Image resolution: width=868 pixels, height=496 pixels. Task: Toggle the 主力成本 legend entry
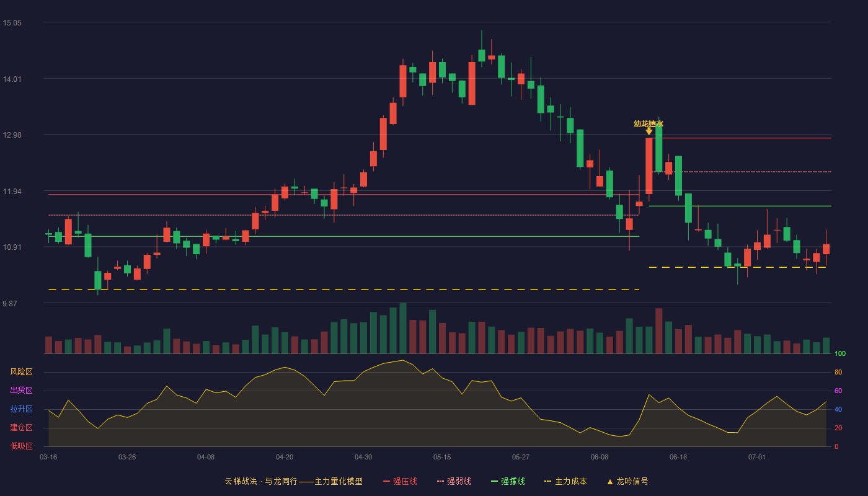click(x=565, y=481)
